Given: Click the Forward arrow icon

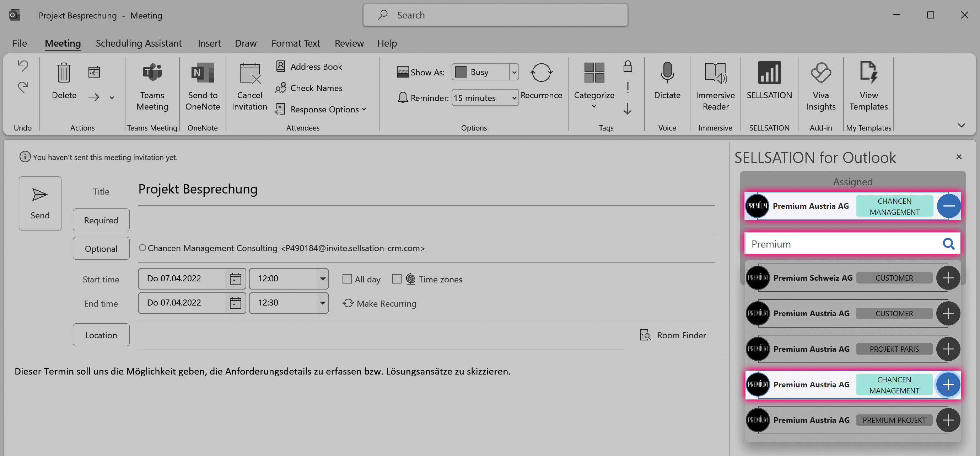Looking at the screenshot, I should point(93,97).
